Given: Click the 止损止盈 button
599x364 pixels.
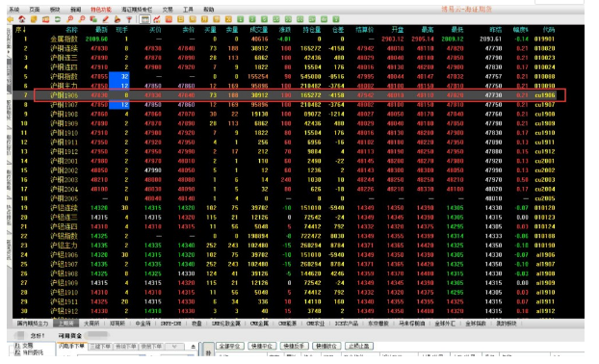Looking at the screenshot, I should (359, 346).
